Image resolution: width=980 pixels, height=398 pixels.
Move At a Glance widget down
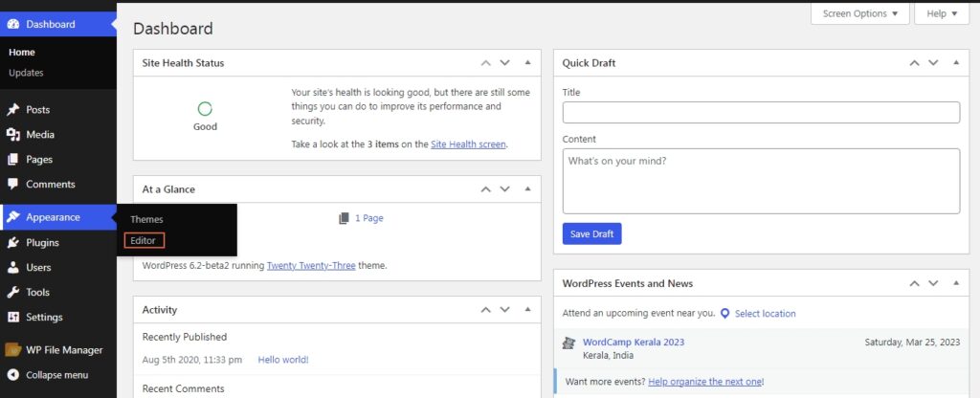click(505, 189)
